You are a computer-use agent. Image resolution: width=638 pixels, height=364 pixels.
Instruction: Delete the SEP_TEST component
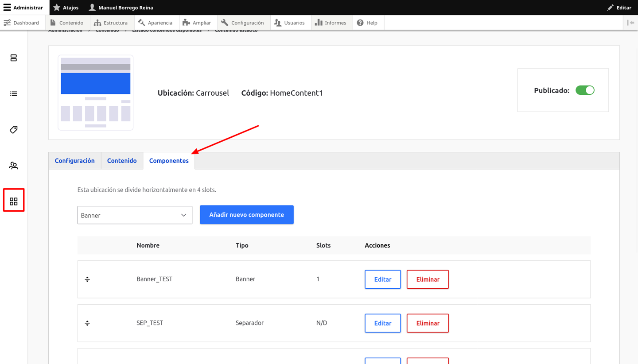(x=428, y=323)
